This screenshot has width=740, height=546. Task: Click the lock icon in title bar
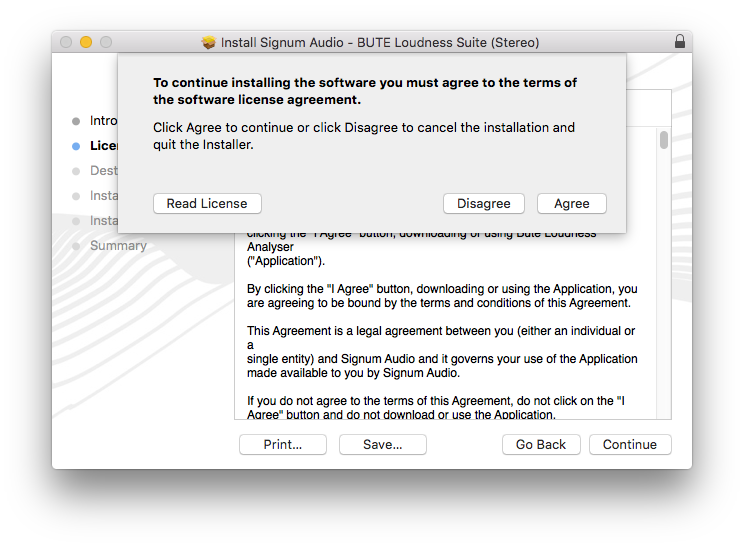click(x=680, y=42)
